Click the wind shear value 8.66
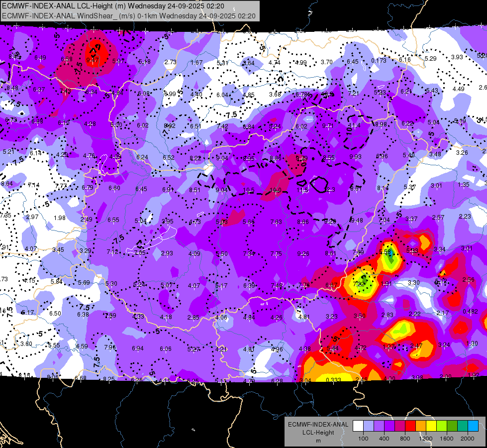 [x=303, y=222]
